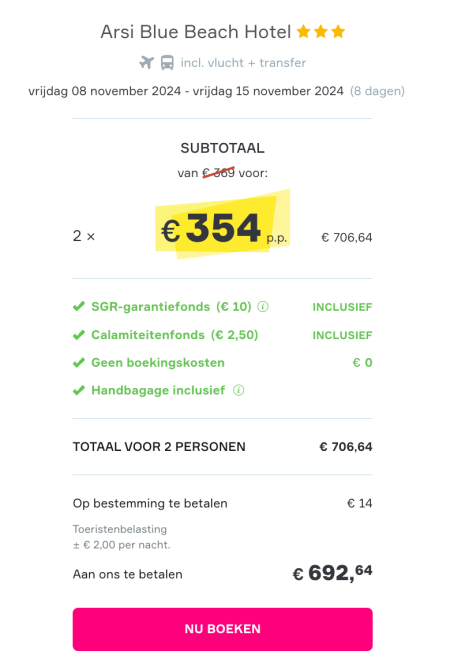Click the Handbagage inclusief checkmark

[79, 390]
